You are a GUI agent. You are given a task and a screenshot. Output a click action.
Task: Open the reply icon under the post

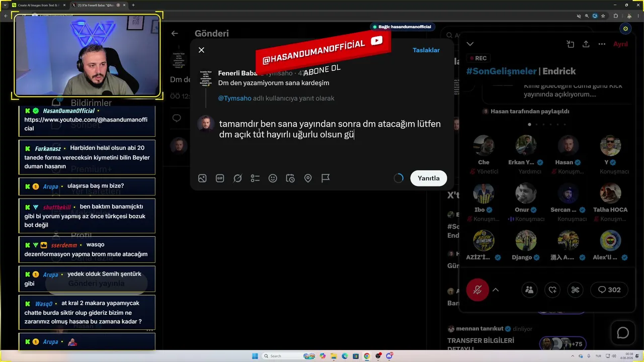(177, 118)
